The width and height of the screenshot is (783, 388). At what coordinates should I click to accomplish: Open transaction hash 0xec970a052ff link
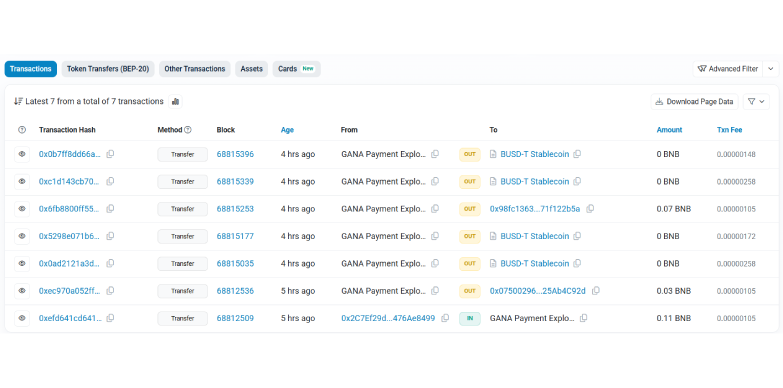pos(70,291)
